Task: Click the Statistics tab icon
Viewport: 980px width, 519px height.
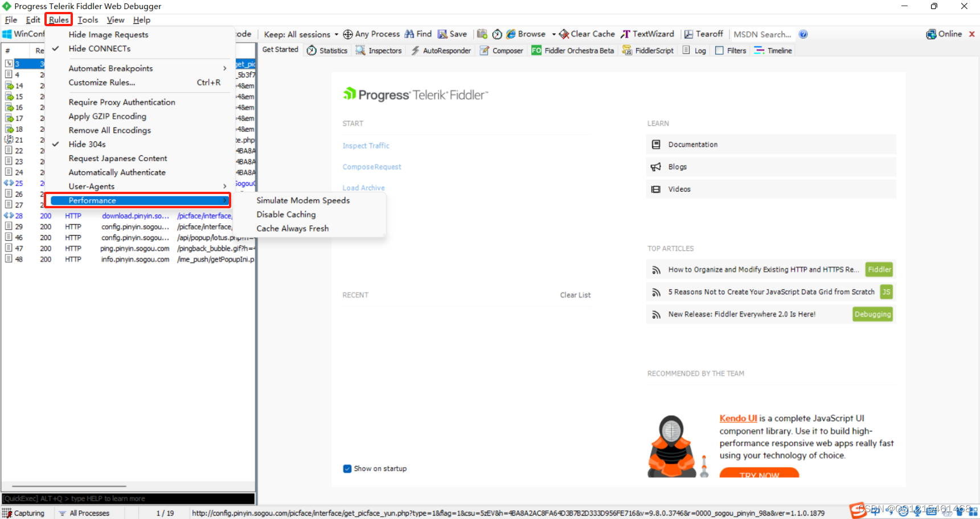Action: (x=311, y=51)
